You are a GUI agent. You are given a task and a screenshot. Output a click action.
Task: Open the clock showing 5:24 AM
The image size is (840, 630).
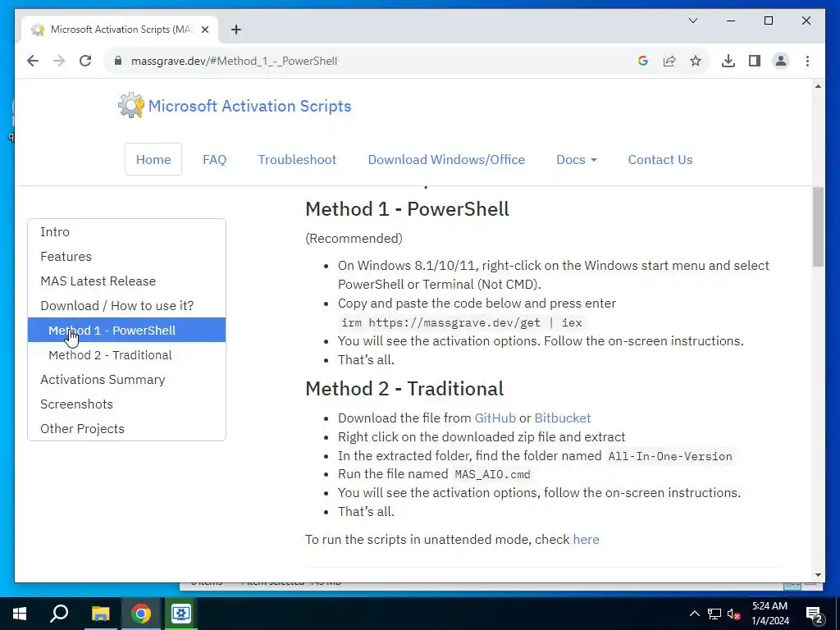[769, 614]
